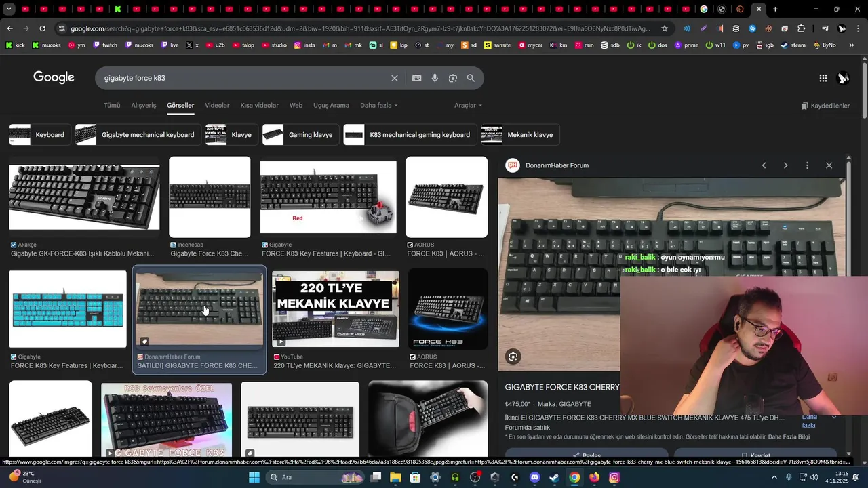Open the tab search dropdown
The image size is (868, 488).
coord(9,9)
